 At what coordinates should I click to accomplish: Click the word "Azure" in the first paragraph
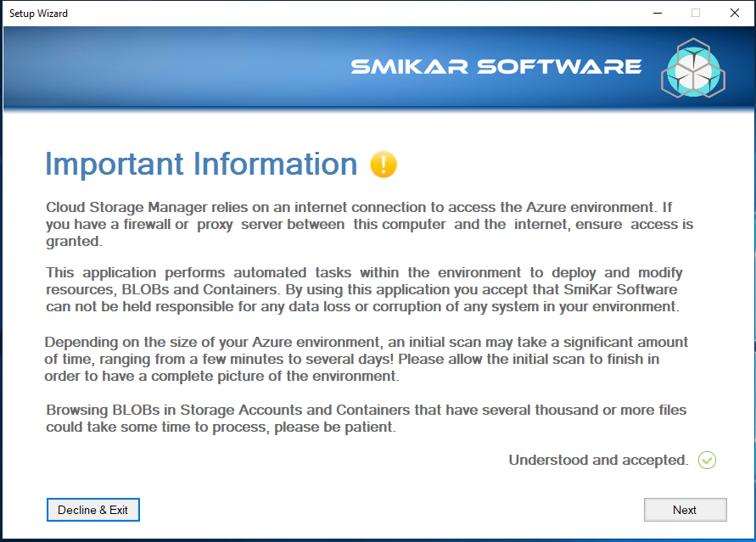pyautogui.click(x=546, y=207)
